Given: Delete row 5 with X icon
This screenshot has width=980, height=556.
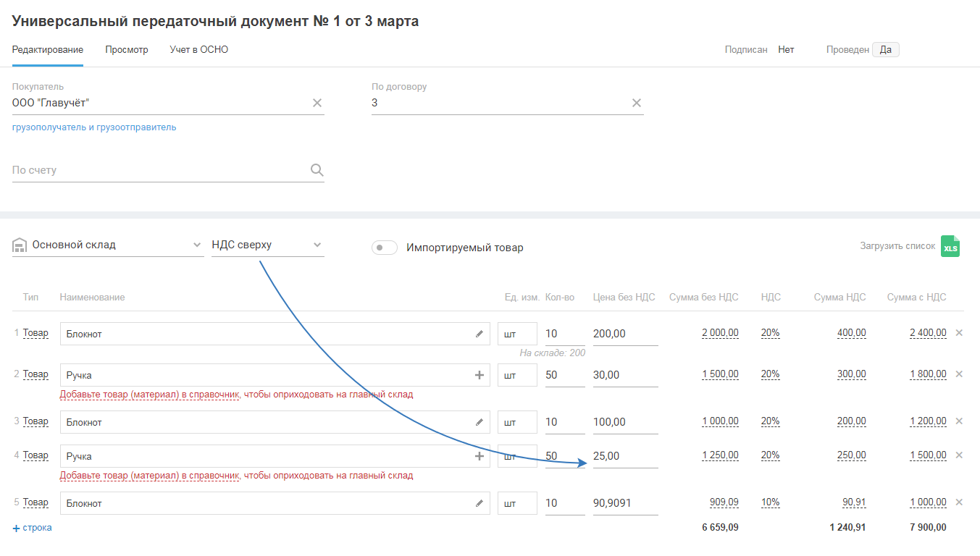Looking at the screenshot, I should click(x=959, y=502).
